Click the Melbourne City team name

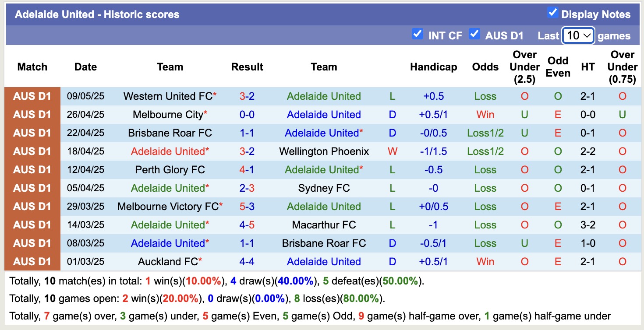pyautogui.click(x=167, y=114)
